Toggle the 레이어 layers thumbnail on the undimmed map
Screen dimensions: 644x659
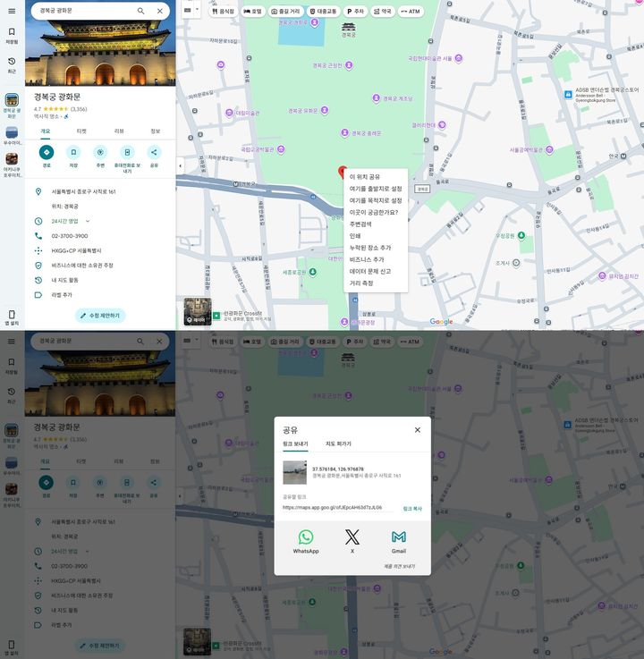tap(196, 310)
